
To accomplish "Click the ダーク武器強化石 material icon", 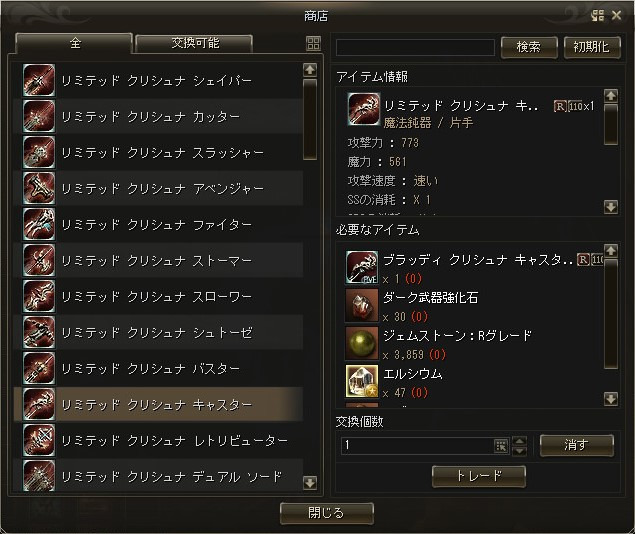I will click(362, 305).
